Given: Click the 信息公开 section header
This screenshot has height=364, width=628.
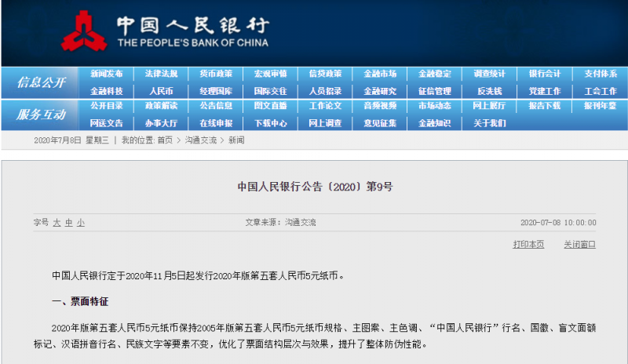Looking at the screenshot, I should click(x=41, y=82).
